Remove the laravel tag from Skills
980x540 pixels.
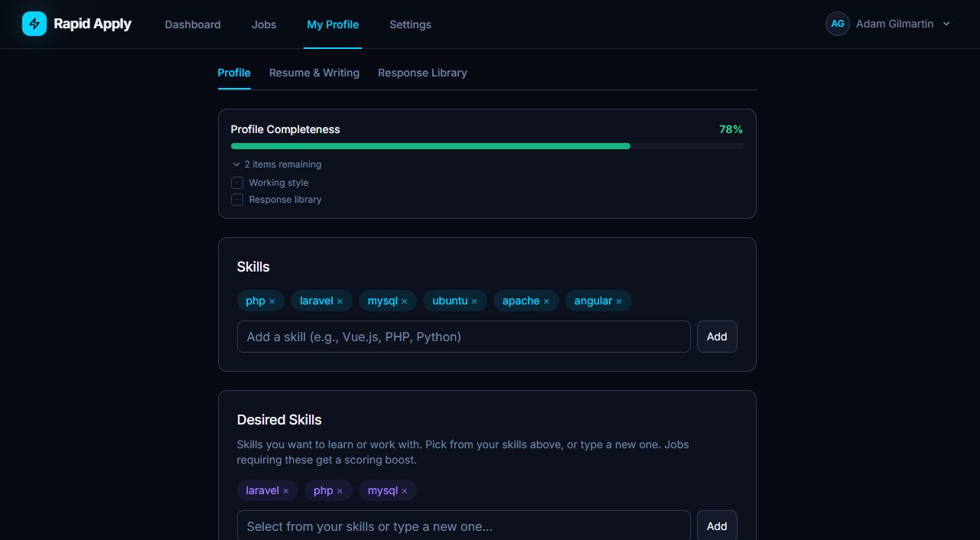(x=340, y=301)
